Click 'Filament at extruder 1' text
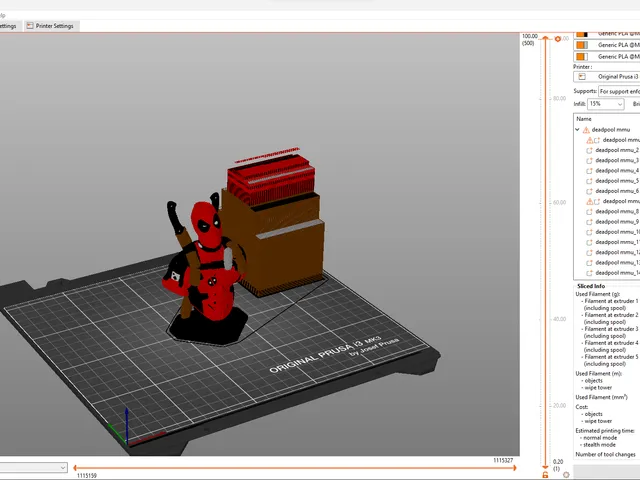The image size is (640, 480). (x=611, y=301)
